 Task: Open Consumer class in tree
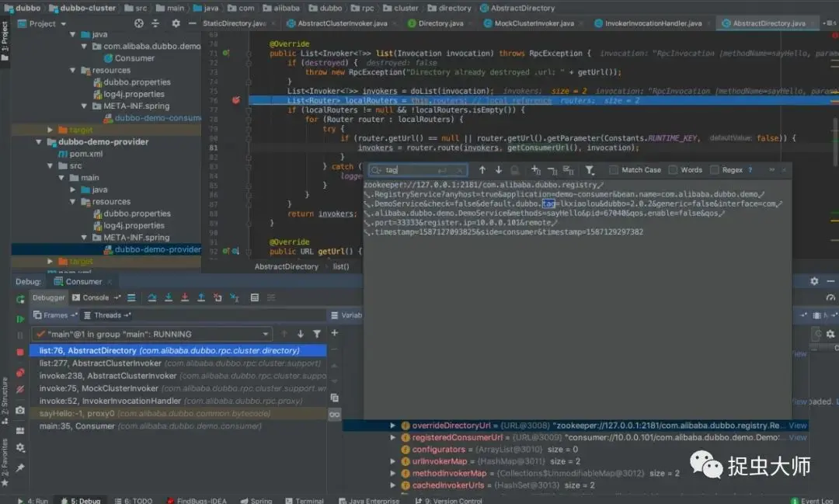129,58
